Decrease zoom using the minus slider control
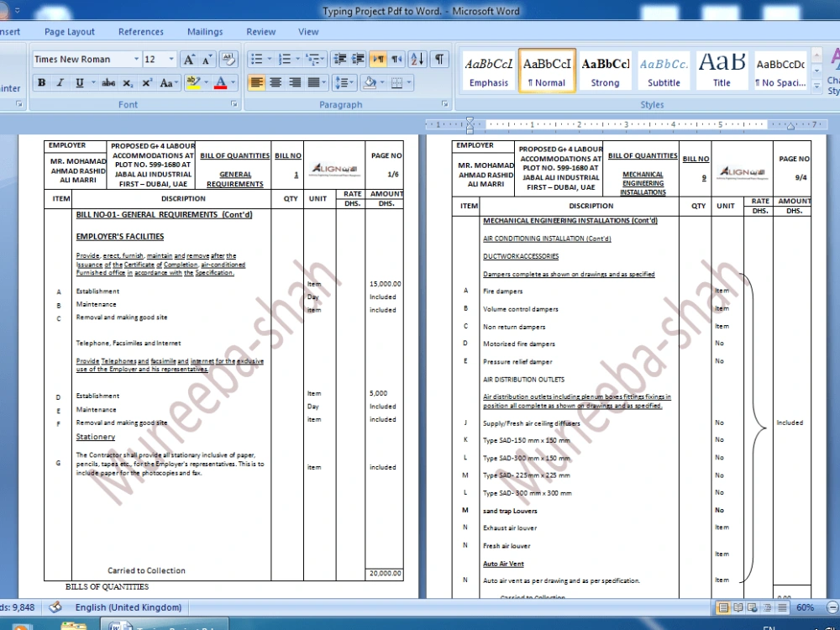840x630 pixels. click(832, 607)
